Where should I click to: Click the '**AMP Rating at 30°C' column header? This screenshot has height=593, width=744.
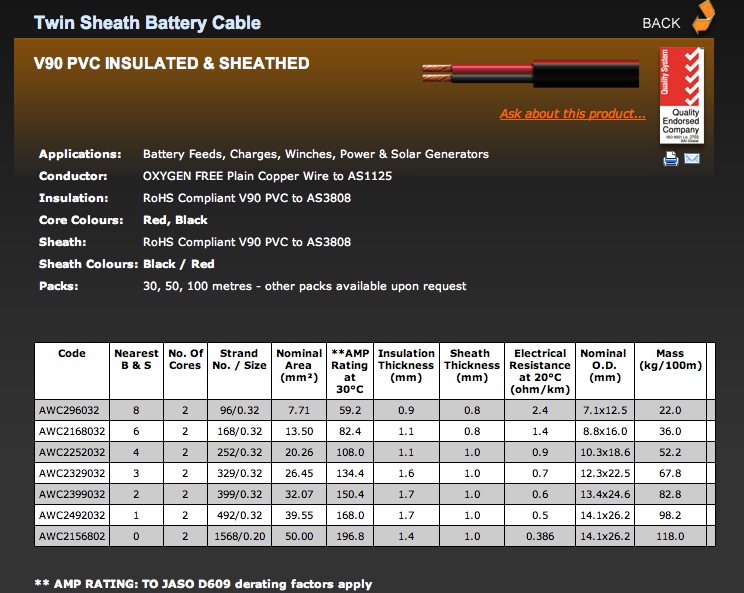[x=350, y=371]
